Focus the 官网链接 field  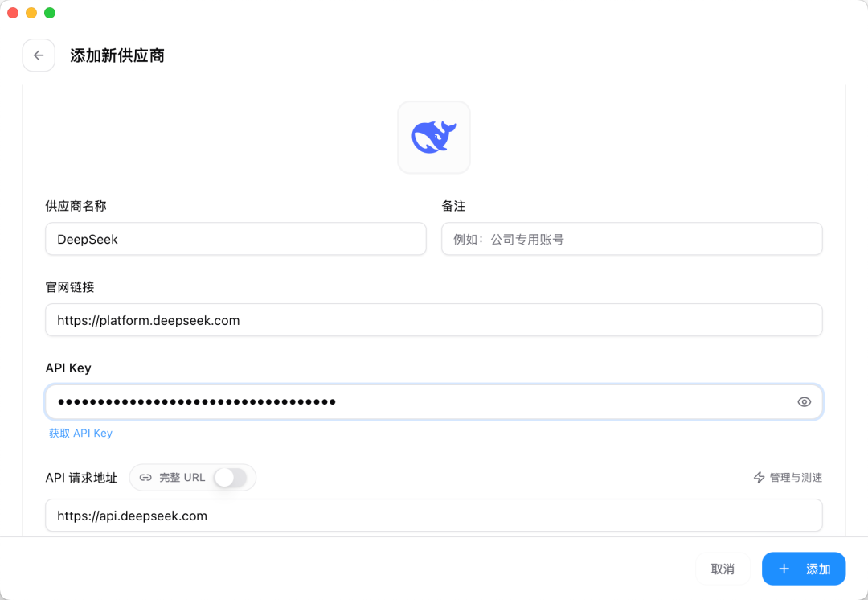coord(434,320)
